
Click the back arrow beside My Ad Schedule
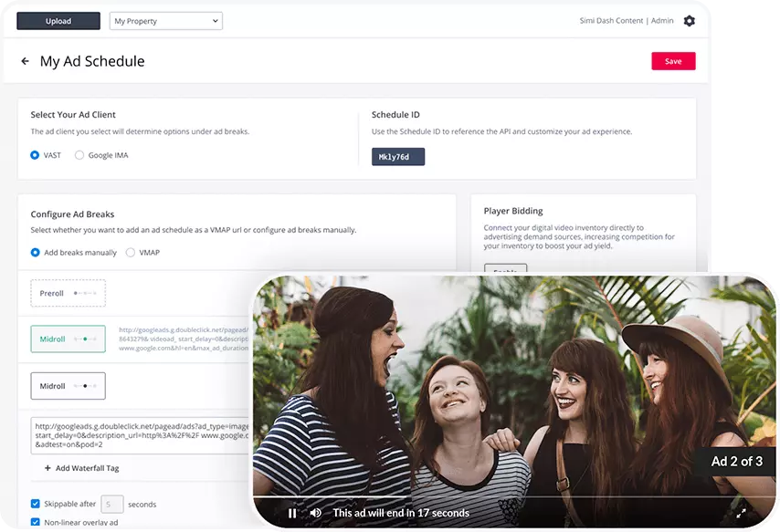[x=25, y=61]
